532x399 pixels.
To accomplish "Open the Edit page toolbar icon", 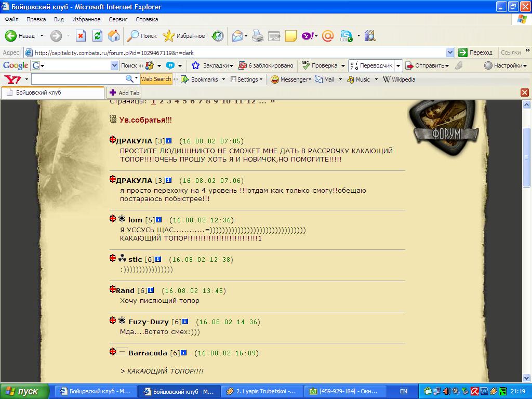I will (x=274, y=36).
